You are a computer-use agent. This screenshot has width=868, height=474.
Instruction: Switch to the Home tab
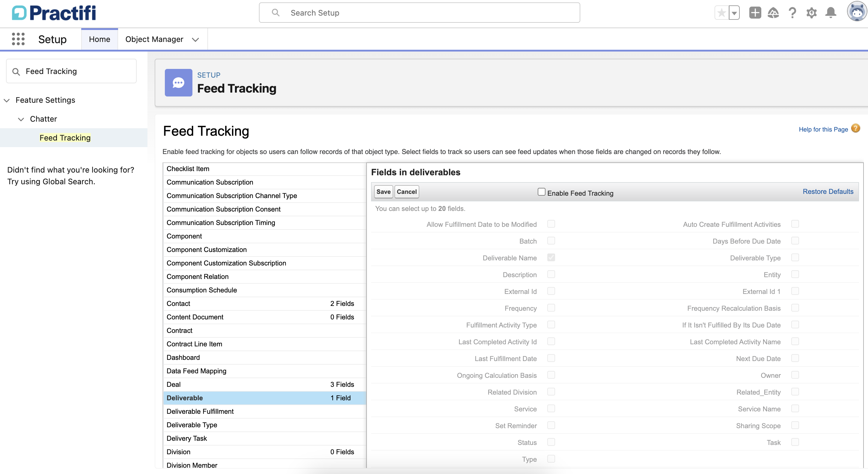pos(100,40)
